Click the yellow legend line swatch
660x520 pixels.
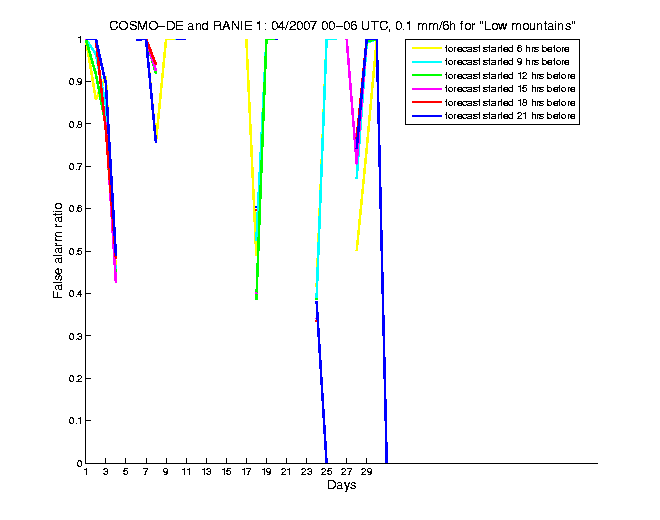click(x=426, y=47)
